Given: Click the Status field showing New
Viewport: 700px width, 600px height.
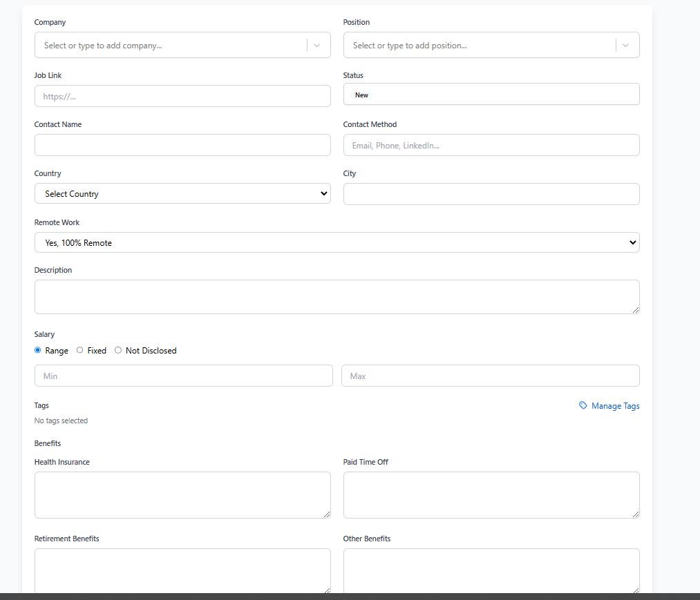Looking at the screenshot, I should pos(491,95).
